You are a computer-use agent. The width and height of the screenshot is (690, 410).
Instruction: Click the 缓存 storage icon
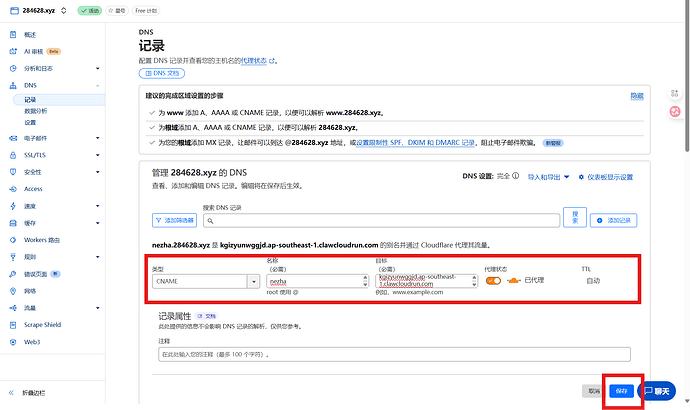click(x=13, y=223)
